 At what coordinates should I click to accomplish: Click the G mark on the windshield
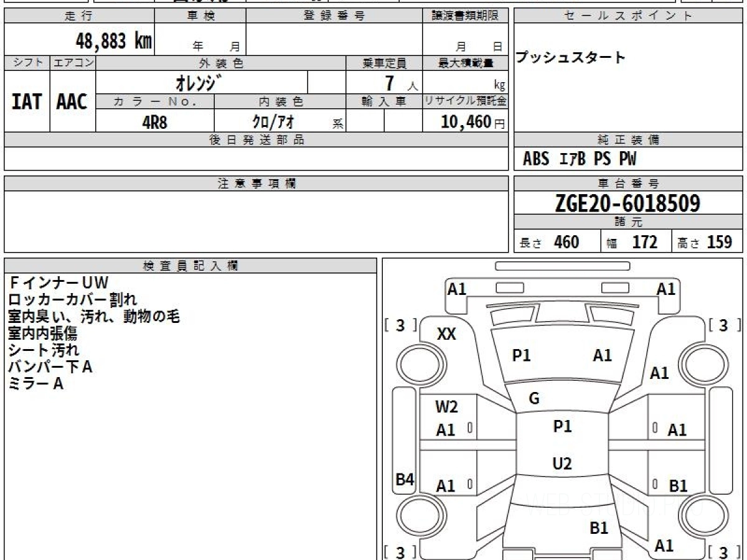click(534, 399)
